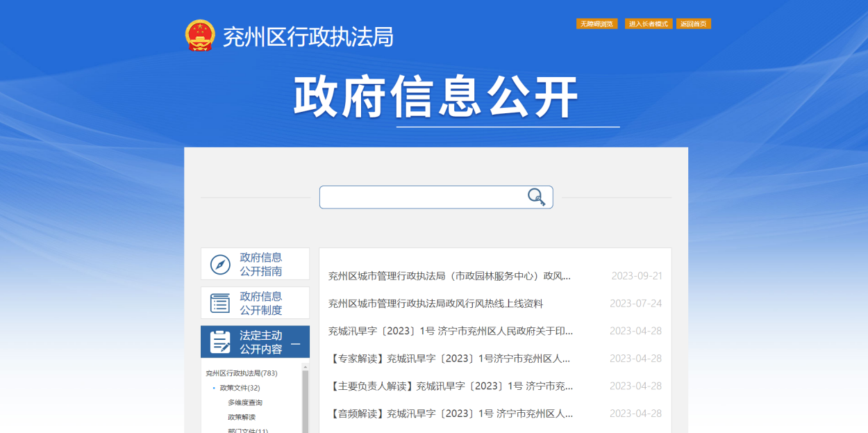The width and height of the screenshot is (868, 433).
Task: Click the clipboard icon for 法定主动公开内容
Action: pyautogui.click(x=220, y=342)
